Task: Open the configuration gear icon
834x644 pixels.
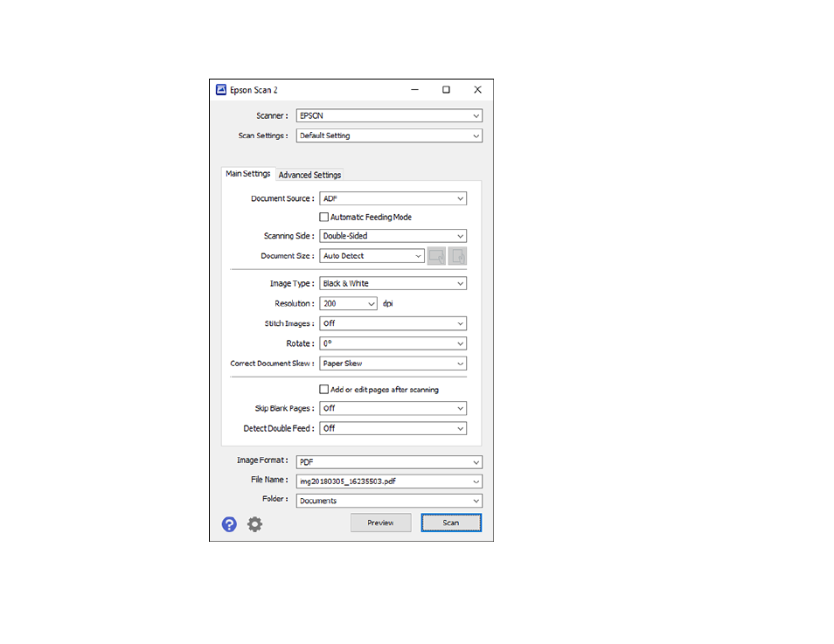Action: (254, 524)
